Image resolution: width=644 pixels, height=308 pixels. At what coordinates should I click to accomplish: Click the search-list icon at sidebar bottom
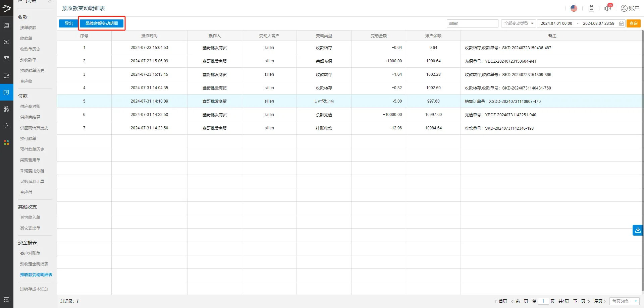pyautogui.click(x=6, y=300)
